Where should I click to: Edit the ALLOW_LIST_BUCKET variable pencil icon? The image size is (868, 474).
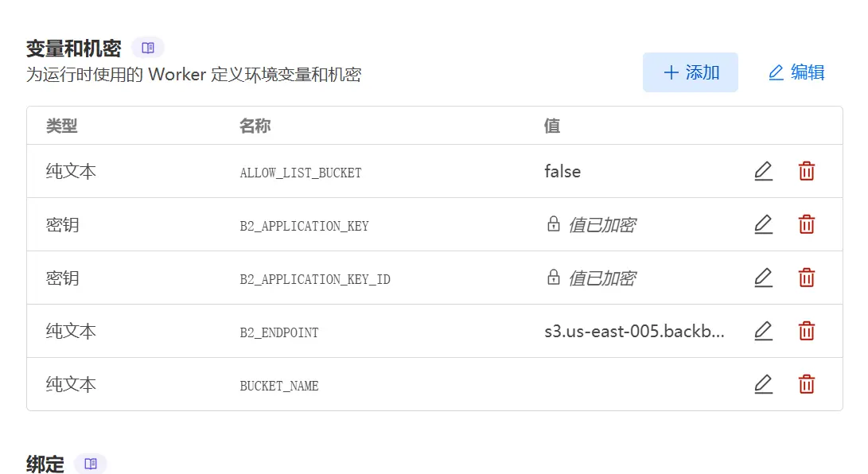click(x=763, y=172)
